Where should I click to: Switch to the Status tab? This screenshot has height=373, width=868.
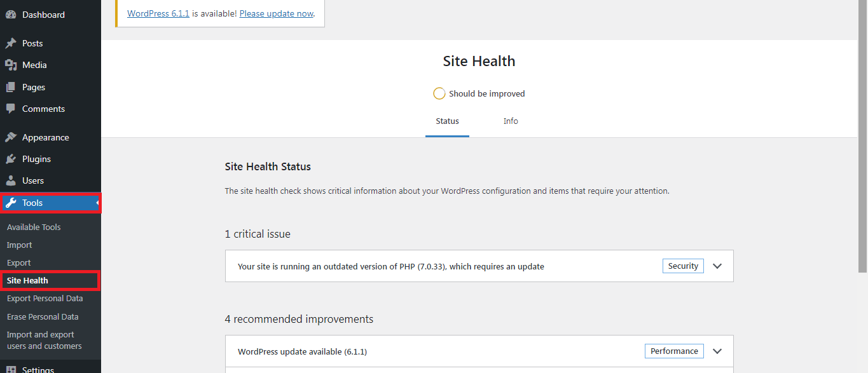(447, 121)
